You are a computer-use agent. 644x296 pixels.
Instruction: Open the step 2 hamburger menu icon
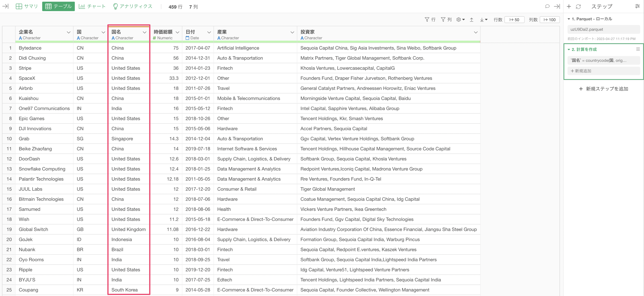(x=638, y=49)
